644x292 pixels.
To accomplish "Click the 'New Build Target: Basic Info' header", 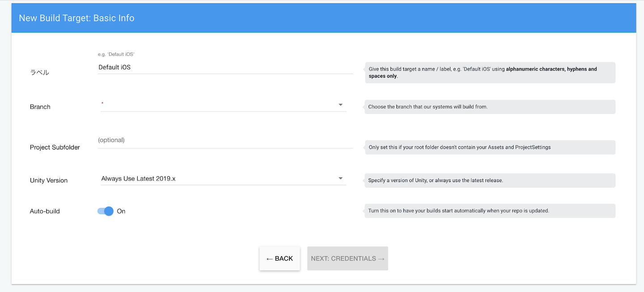I will pyautogui.click(x=76, y=18).
